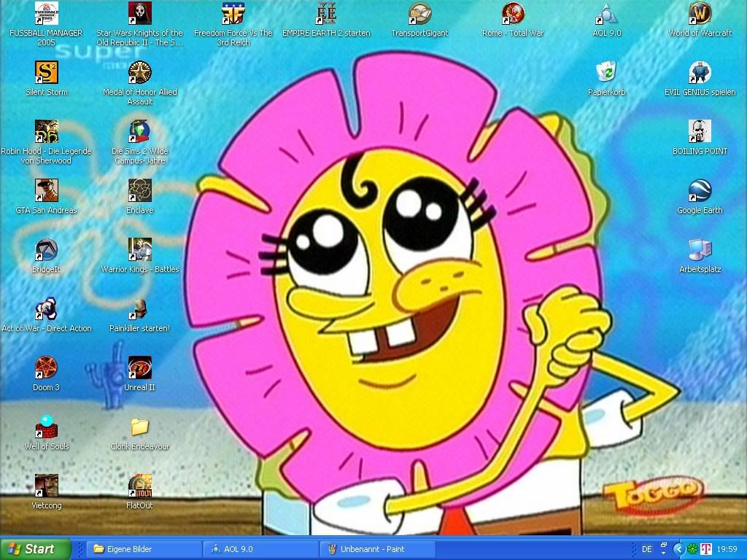Click the Painkiller starten! shortcut

pyautogui.click(x=139, y=308)
